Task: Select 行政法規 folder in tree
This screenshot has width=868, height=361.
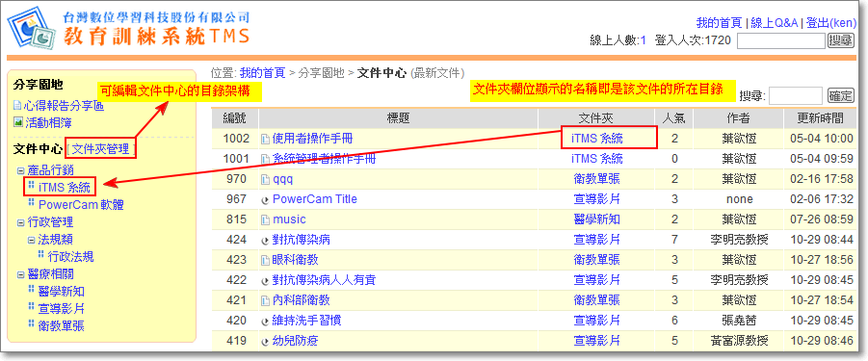Action: point(70,257)
